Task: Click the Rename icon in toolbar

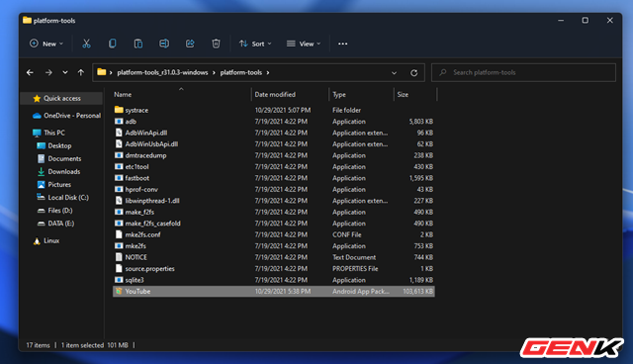Action: point(164,44)
